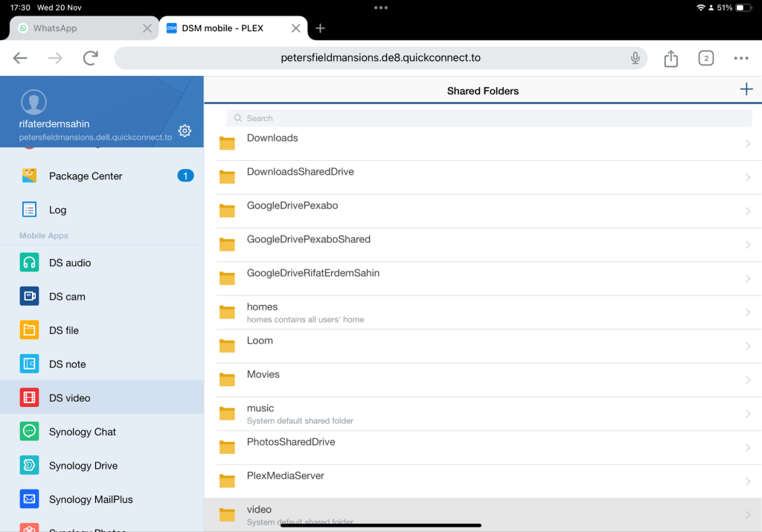Show open tabs counter

(x=705, y=58)
